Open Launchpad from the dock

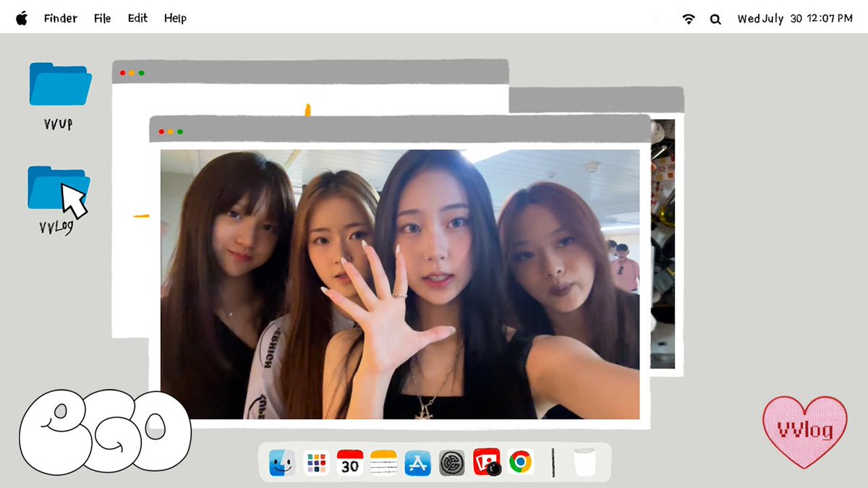click(x=316, y=463)
